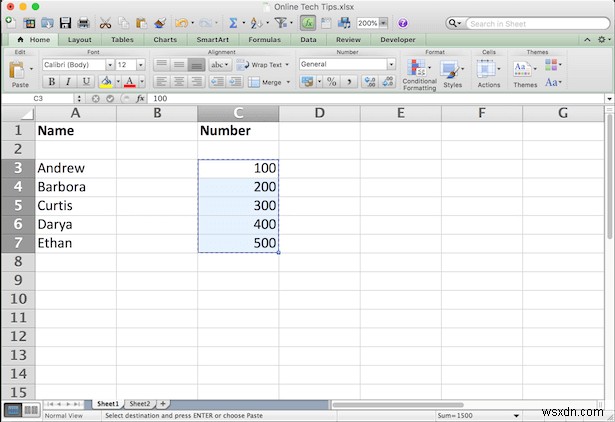The width and height of the screenshot is (615, 422).
Task: Create a new workbook from toolbar
Action: click(11, 23)
